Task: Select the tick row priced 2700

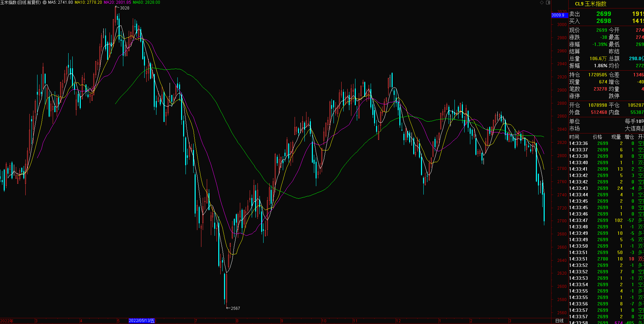Action: (x=606, y=259)
